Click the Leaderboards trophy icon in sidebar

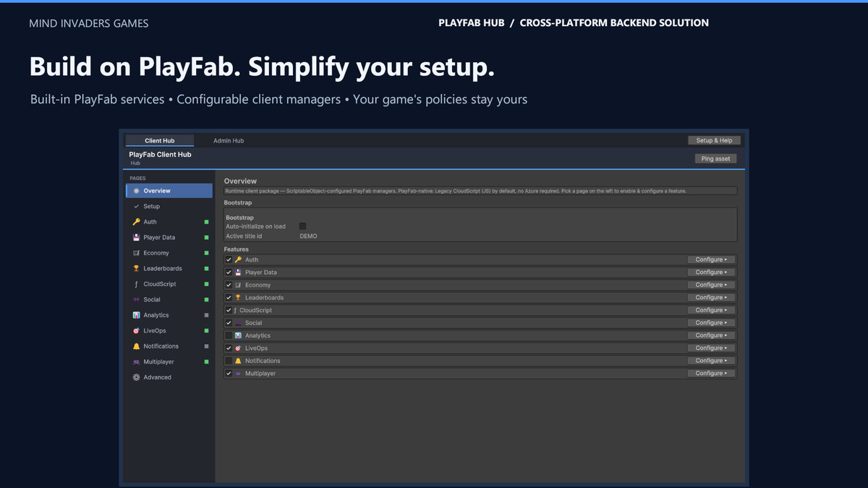pyautogui.click(x=137, y=268)
